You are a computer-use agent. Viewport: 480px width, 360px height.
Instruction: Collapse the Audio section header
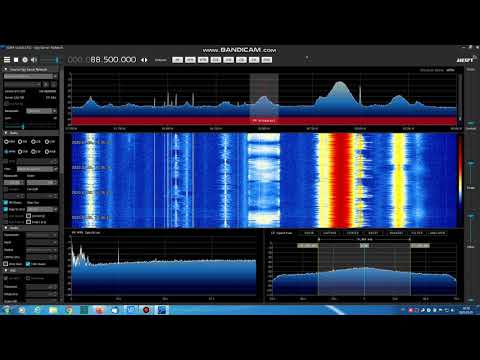pos(30,228)
